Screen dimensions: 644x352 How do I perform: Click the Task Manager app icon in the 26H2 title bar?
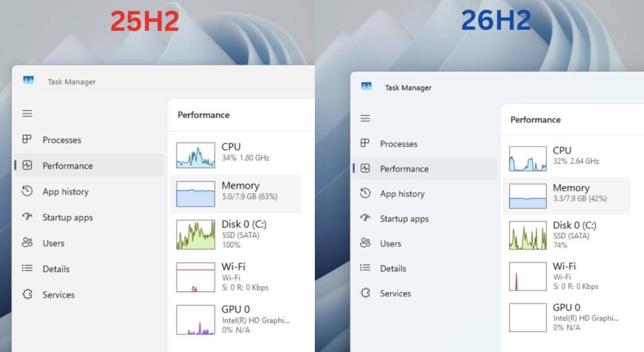(366, 86)
